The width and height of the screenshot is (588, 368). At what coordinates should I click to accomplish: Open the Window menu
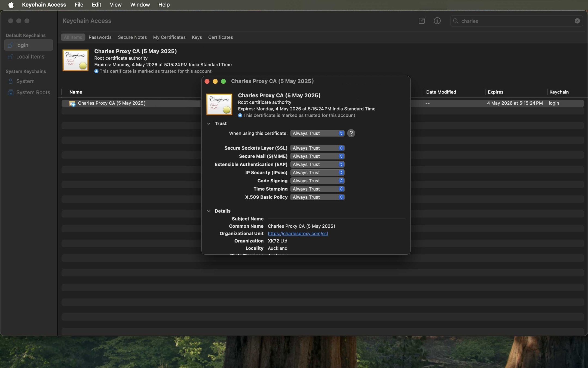click(140, 5)
